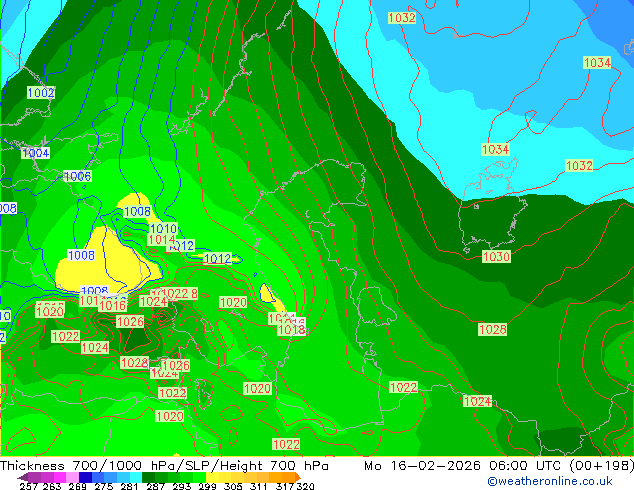Image resolution: width=634 pixels, height=490 pixels.
Task: Click the blue 1010 label above 1014
Action: (x=163, y=229)
